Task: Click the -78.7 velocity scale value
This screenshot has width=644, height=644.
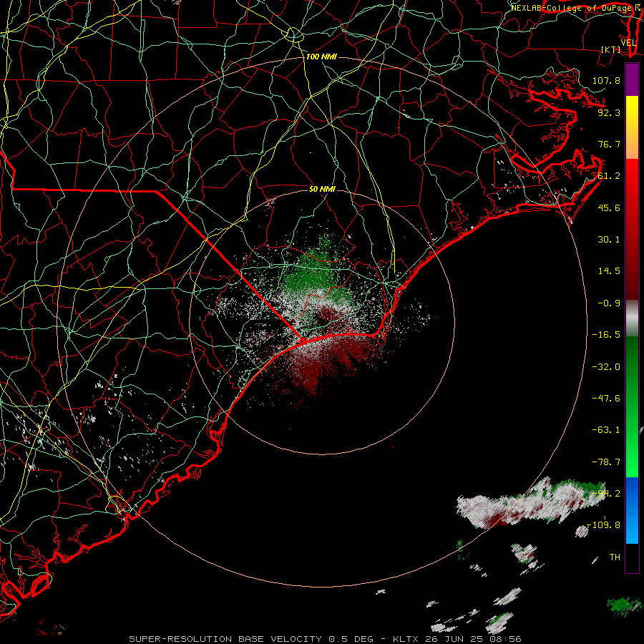Action: 606,462
